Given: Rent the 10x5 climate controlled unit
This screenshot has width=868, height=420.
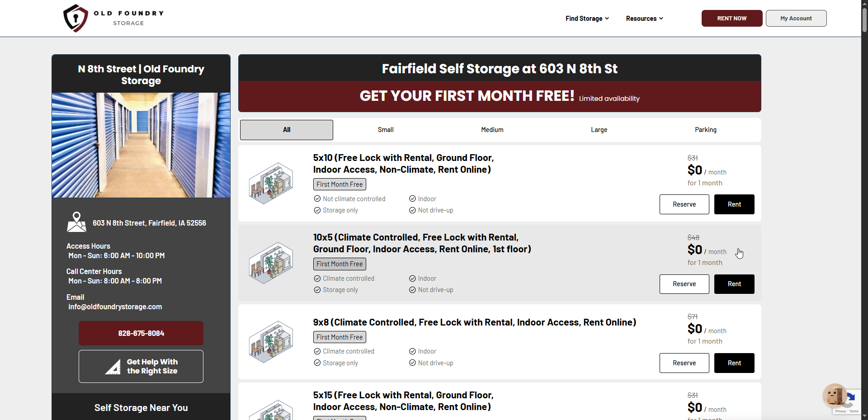Looking at the screenshot, I should point(734,284).
